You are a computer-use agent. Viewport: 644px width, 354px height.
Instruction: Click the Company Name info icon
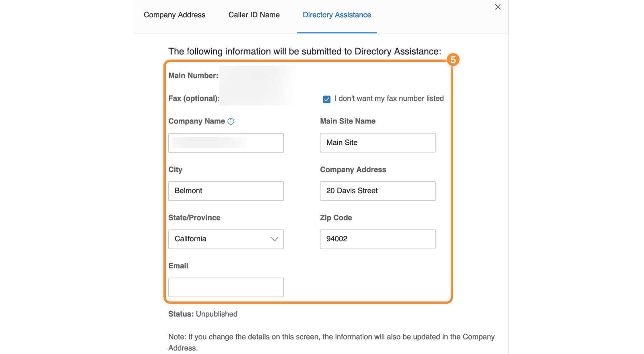point(231,121)
